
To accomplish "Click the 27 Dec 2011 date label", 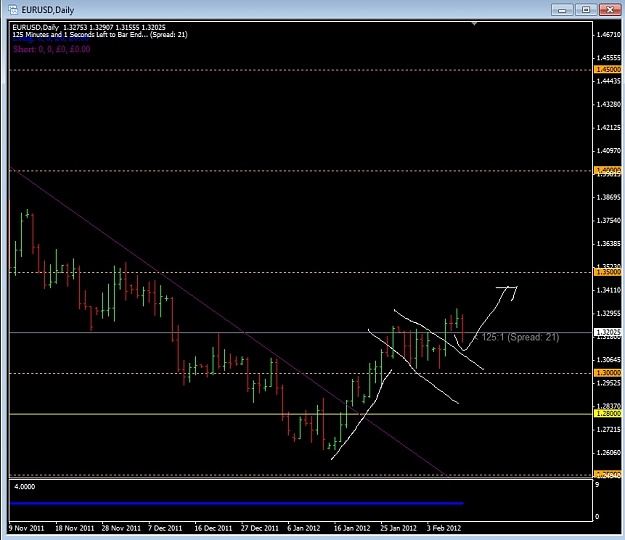I will coord(260,528).
